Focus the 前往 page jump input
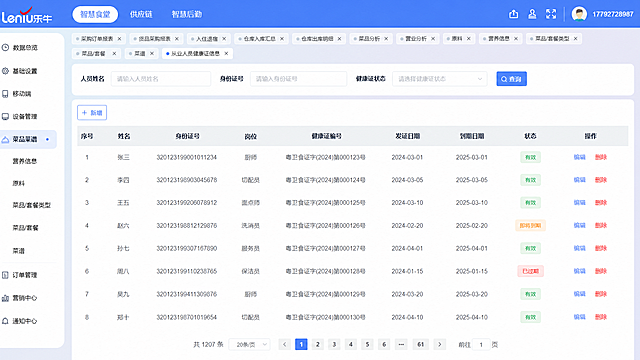 pos(481,344)
